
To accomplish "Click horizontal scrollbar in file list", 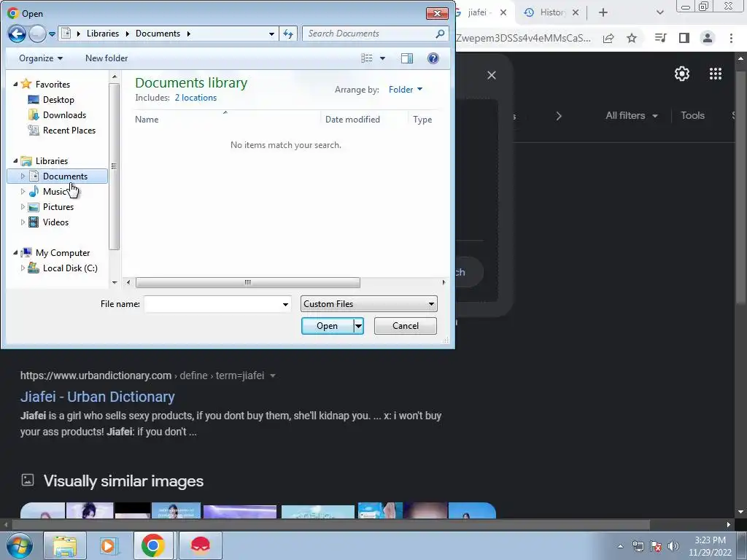I will point(248,282).
